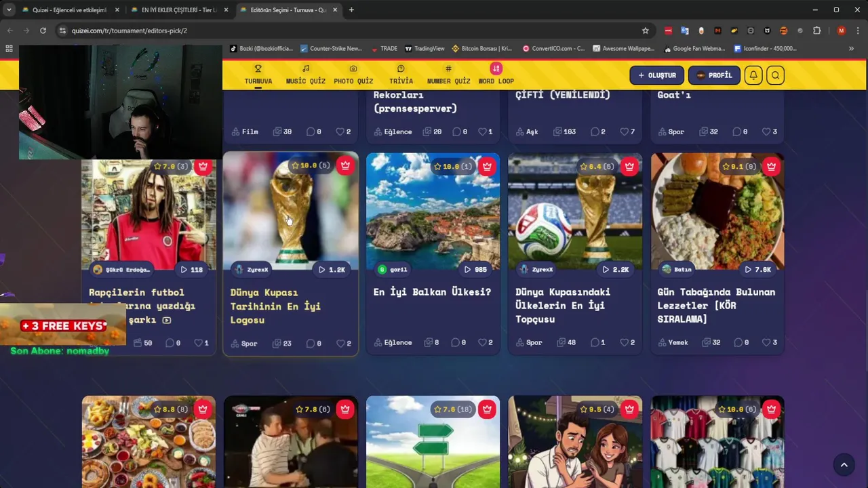This screenshot has height=488, width=868.
Task: Expand hidden bookmarks chevron
Action: pyautogui.click(x=851, y=49)
